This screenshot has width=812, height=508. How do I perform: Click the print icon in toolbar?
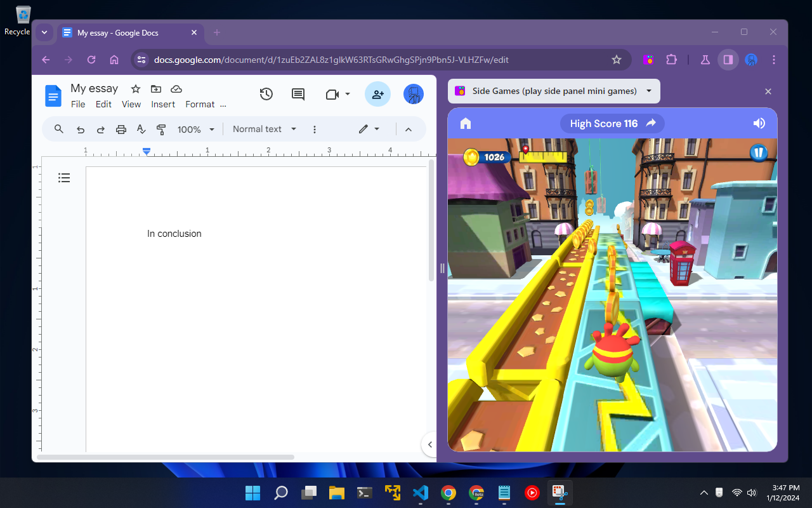click(121, 130)
